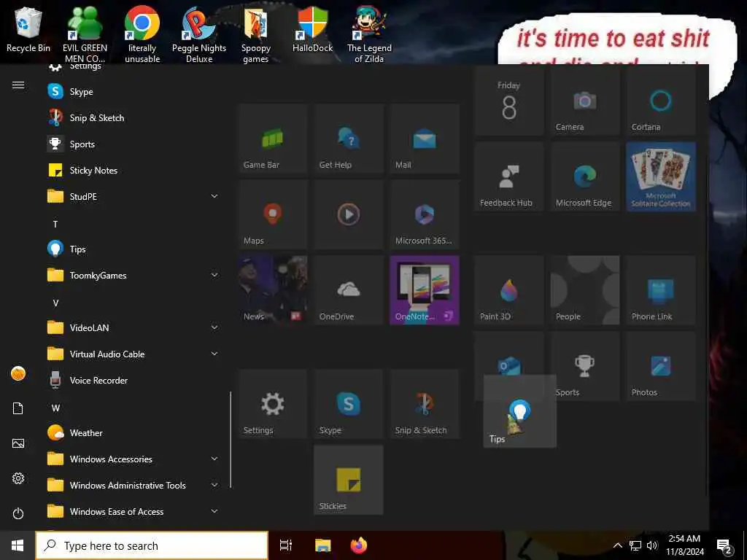Open the Camera tile
Screen dimensions: 747x560
tap(585, 101)
